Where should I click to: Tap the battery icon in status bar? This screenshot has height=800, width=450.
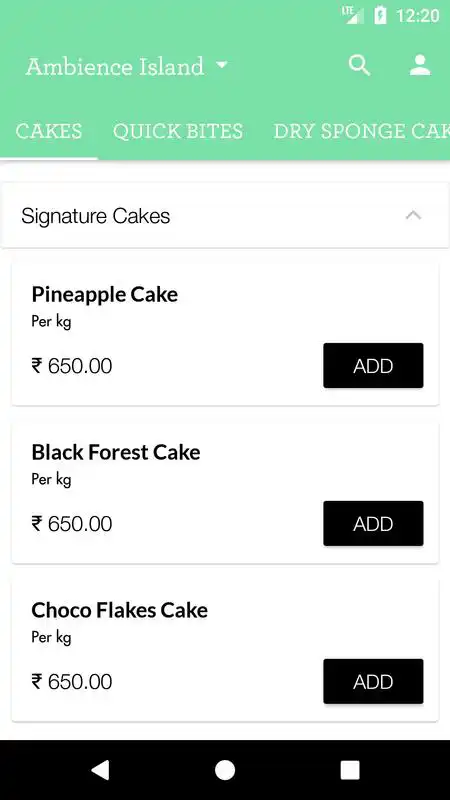pos(380,15)
